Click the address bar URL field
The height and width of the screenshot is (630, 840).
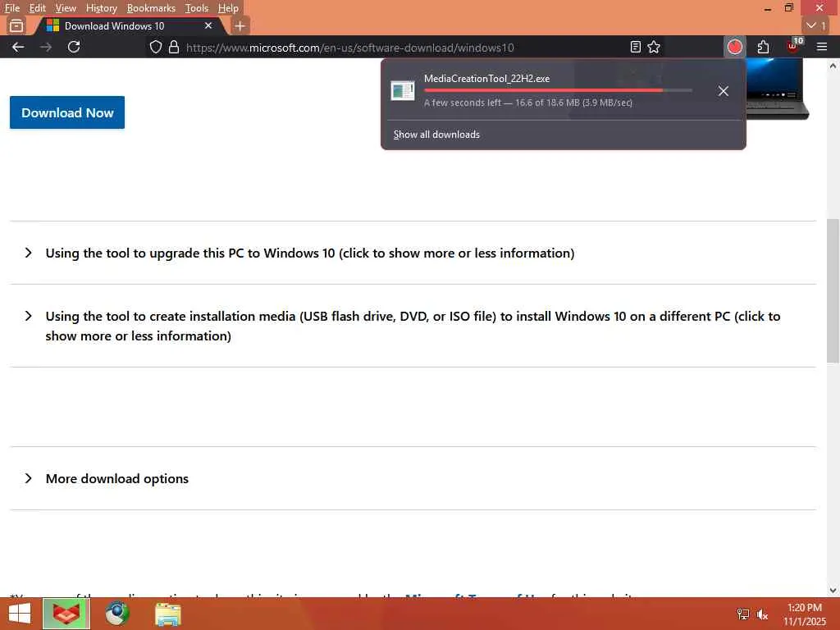click(349, 48)
